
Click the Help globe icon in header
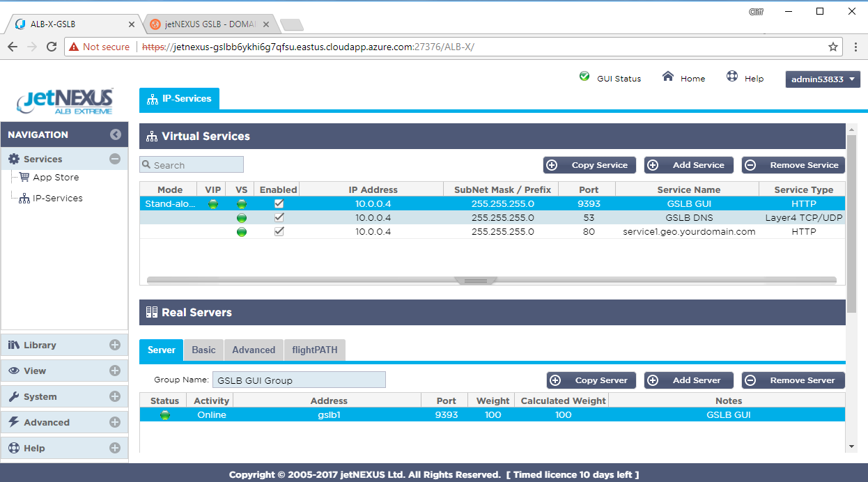732,77
